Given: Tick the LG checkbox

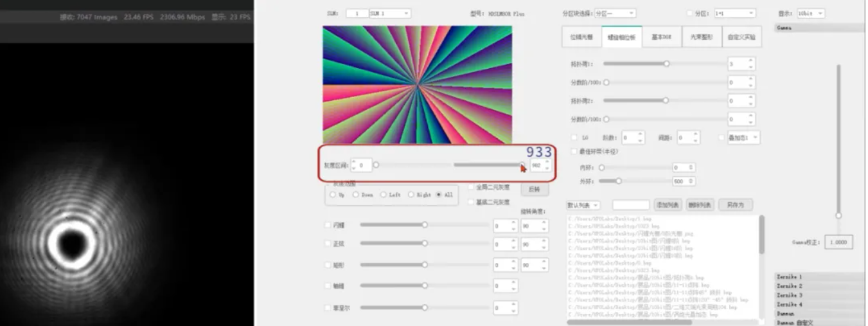Looking at the screenshot, I should click(x=574, y=138).
